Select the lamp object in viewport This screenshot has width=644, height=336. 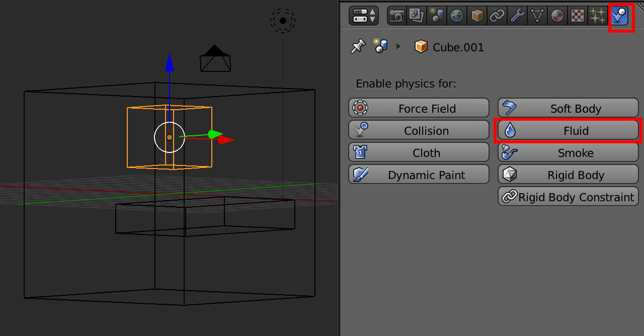coord(283,21)
